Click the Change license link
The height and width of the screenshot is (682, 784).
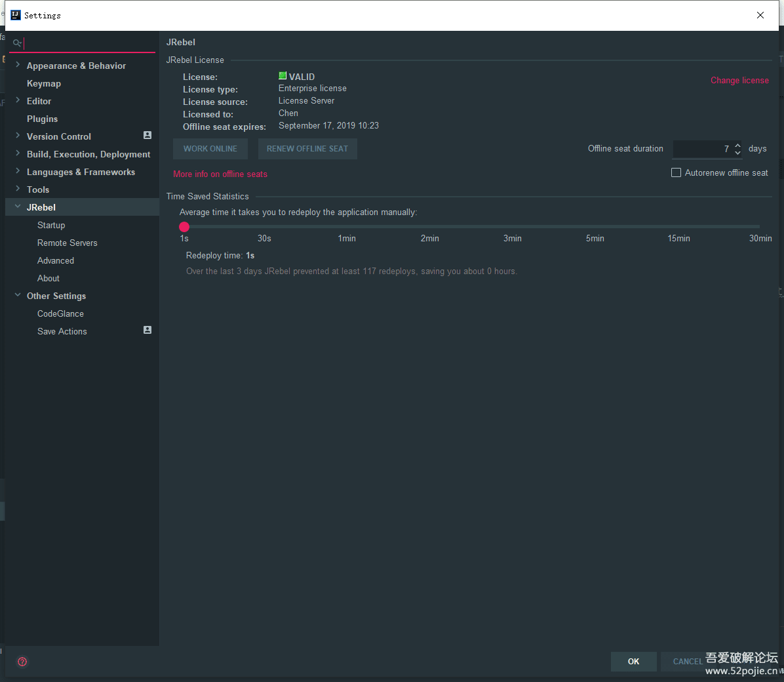739,81
